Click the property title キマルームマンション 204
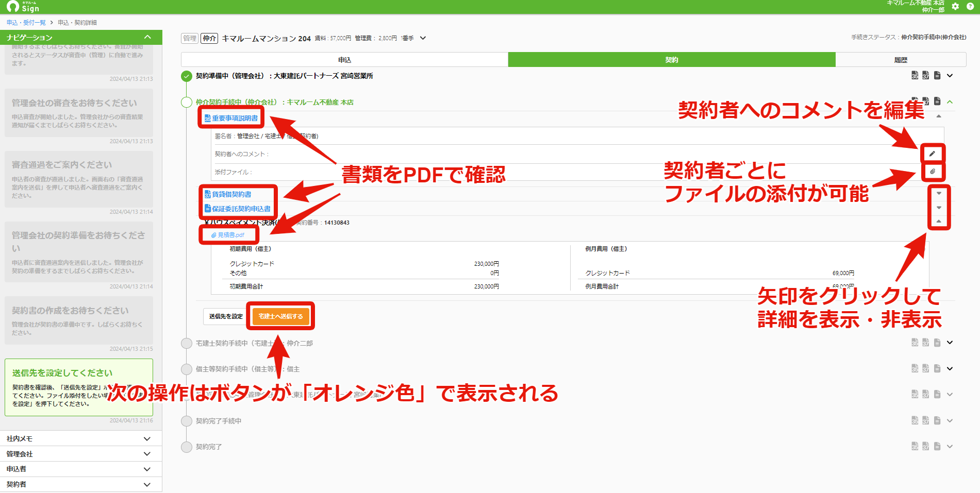Screen dimensions: 980x493 point(266,39)
